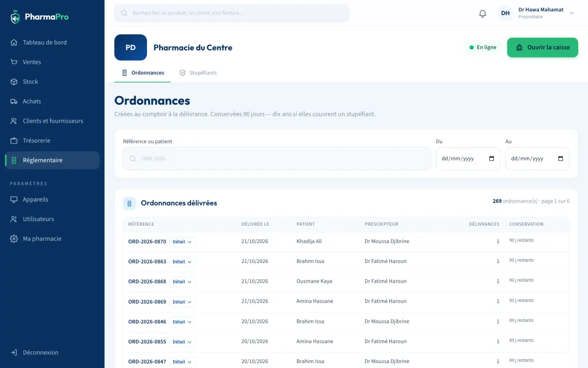Open Ma pharmacie settings

52,238
